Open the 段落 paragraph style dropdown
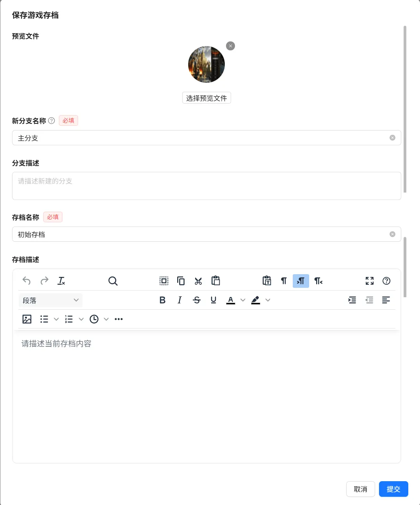The height and width of the screenshot is (505, 420). 50,300
